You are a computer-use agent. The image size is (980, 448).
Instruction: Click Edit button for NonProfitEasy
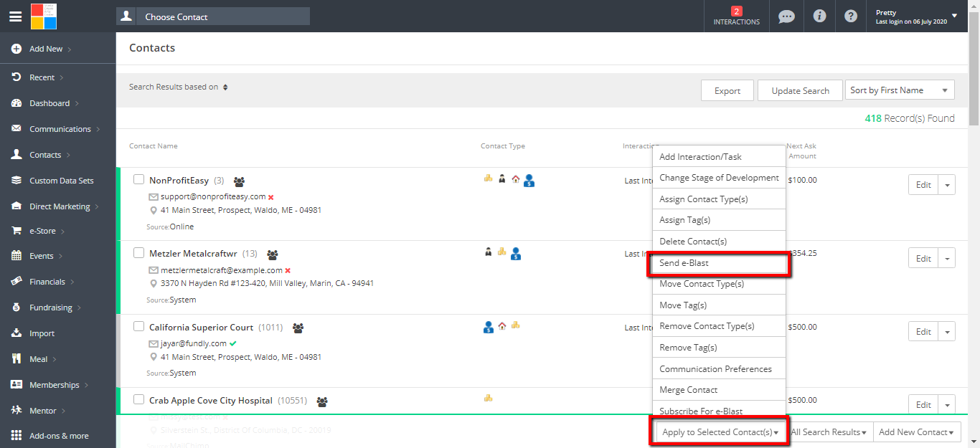tap(923, 185)
